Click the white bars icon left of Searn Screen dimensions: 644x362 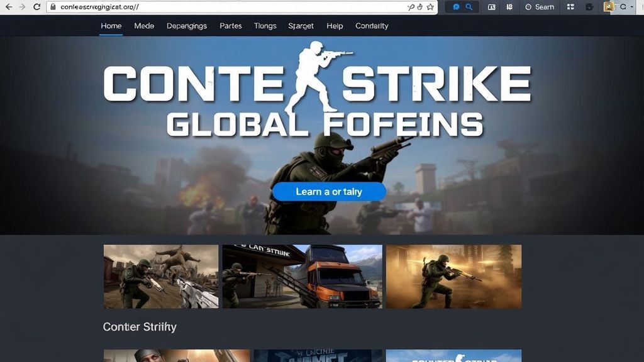509,7
